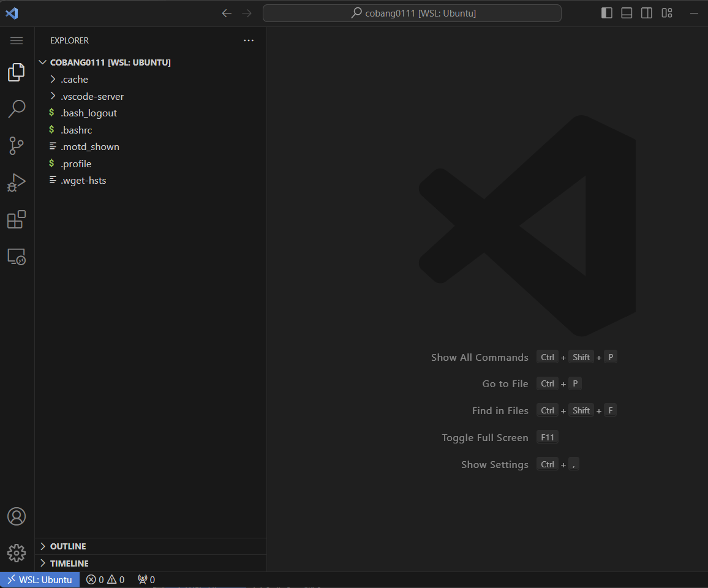Open Problems via errors and warnings count
This screenshot has width=708, height=588.
105,580
